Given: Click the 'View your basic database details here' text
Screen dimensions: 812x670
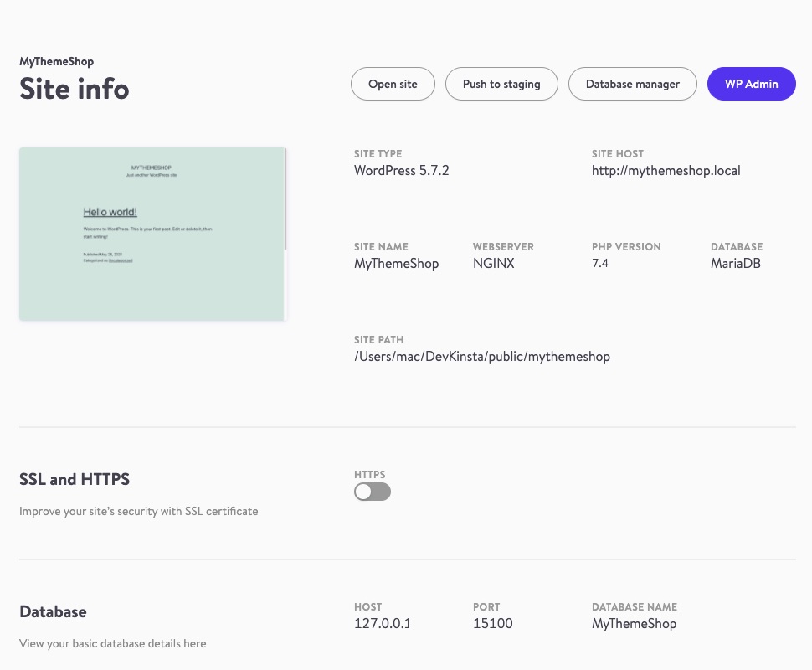Looking at the screenshot, I should 112,643.
